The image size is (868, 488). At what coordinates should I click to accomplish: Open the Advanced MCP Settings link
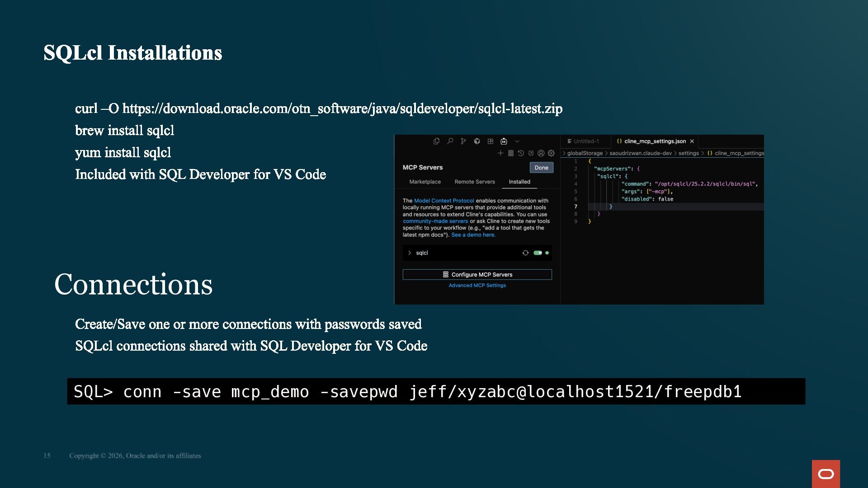tap(477, 286)
